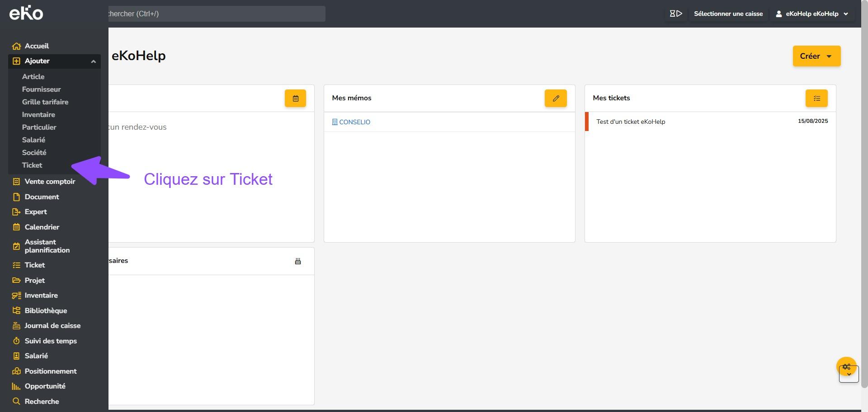Click the Accueil home icon in sidebar

click(17, 46)
